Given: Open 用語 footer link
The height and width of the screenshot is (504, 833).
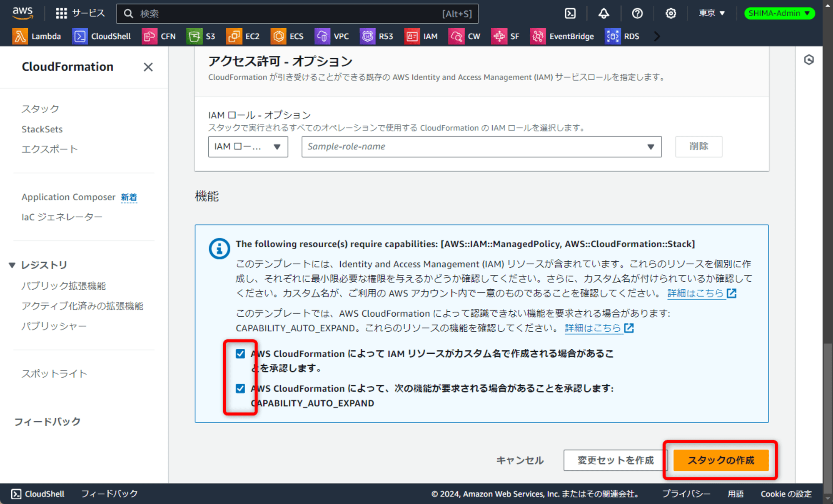Looking at the screenshot, I should click(736, 494).
